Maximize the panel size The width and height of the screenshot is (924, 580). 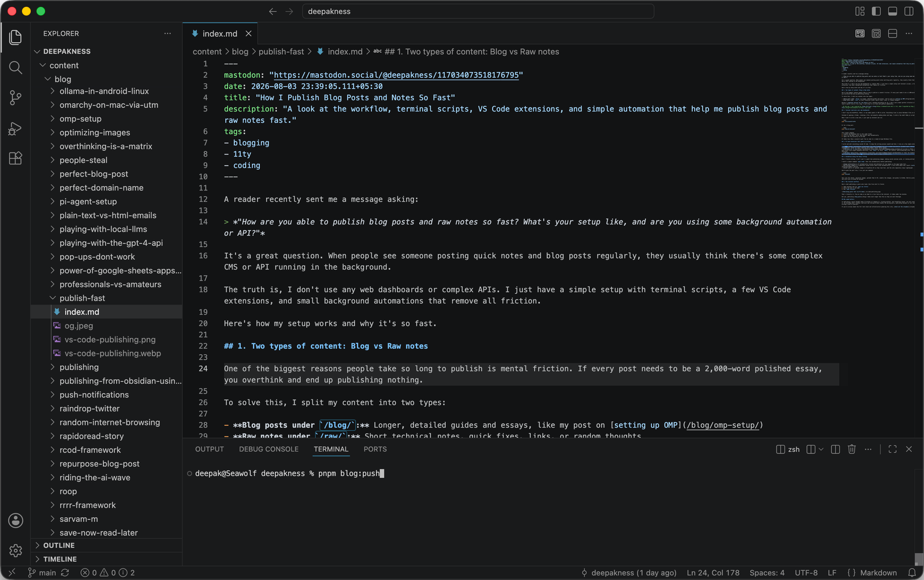[x=892, y=449]
